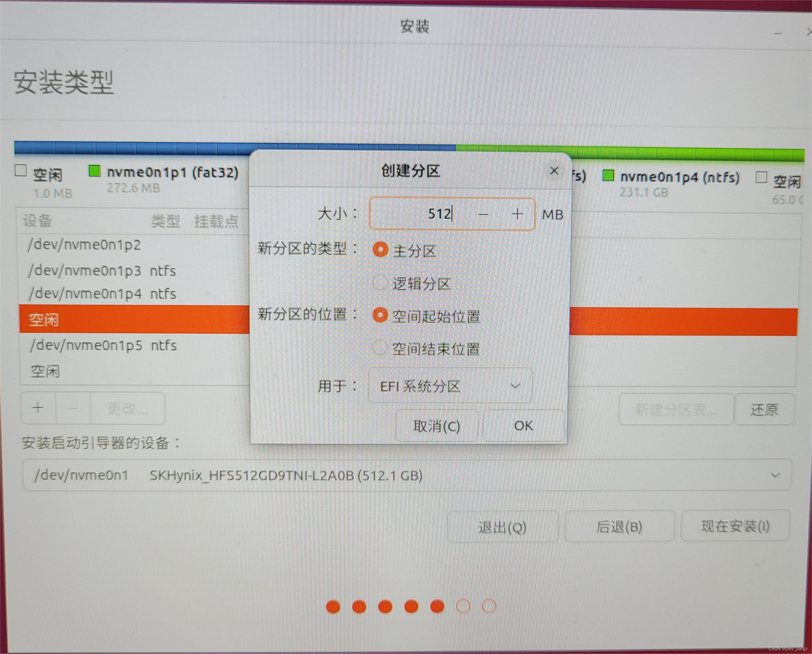This screenshot has width=812, height=654.
Task: Click the 还原 revert button
Action: (764, 410)
